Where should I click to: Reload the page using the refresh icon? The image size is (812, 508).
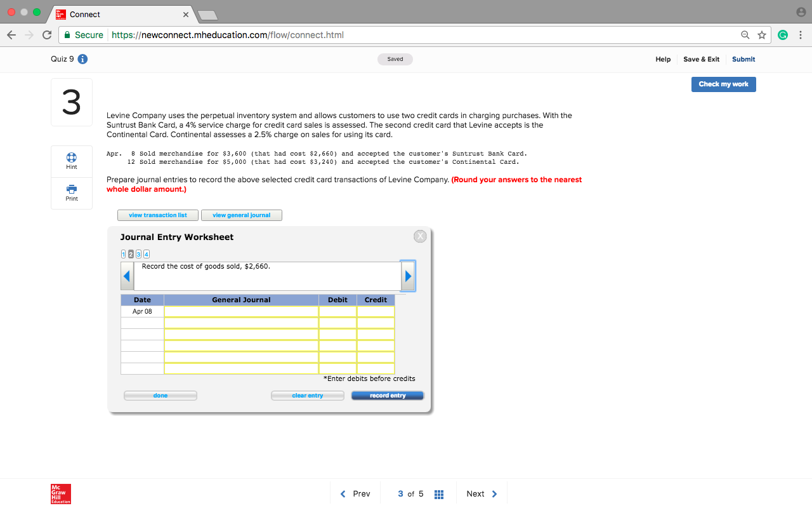(x=46, y=35)
